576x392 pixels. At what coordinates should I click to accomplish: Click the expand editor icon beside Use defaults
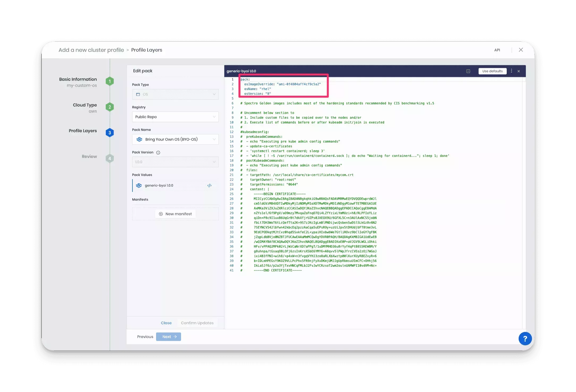(468, 71)
